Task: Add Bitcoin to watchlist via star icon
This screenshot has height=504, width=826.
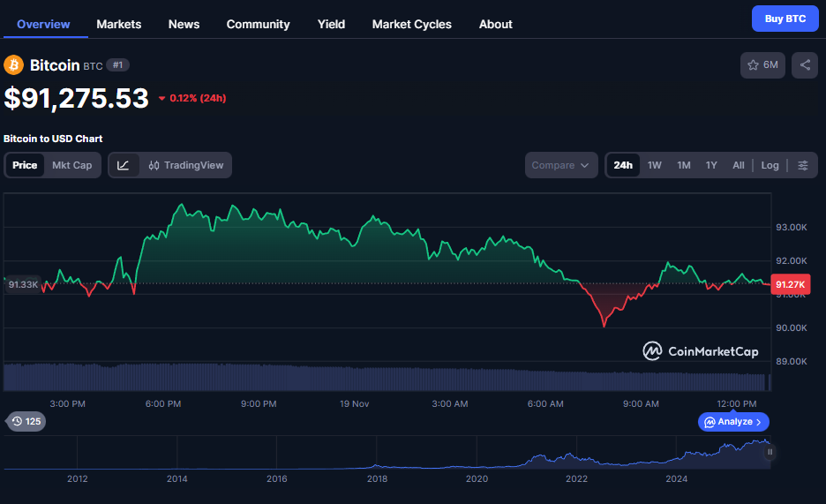Action: (762, 65)
